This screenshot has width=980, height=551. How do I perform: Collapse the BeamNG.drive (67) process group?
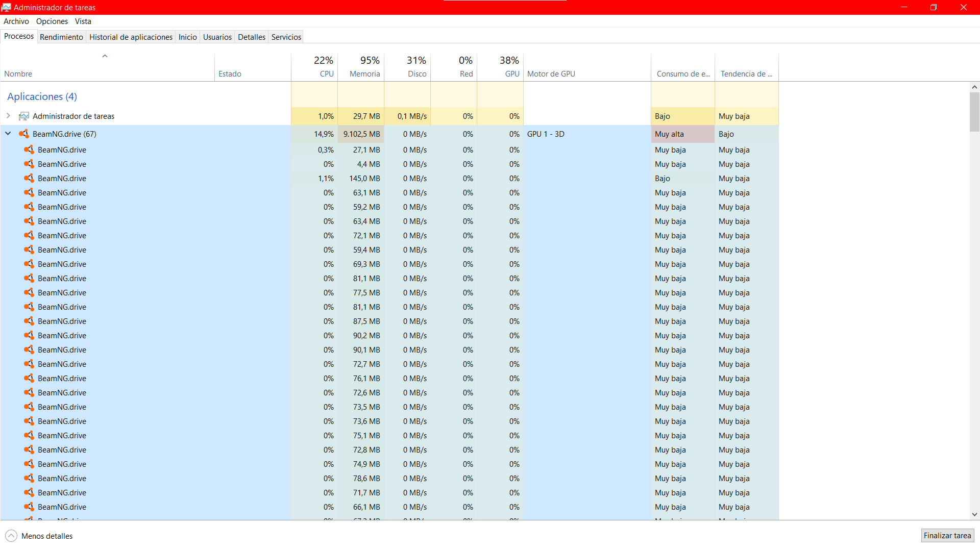click(x=8, y=134)
